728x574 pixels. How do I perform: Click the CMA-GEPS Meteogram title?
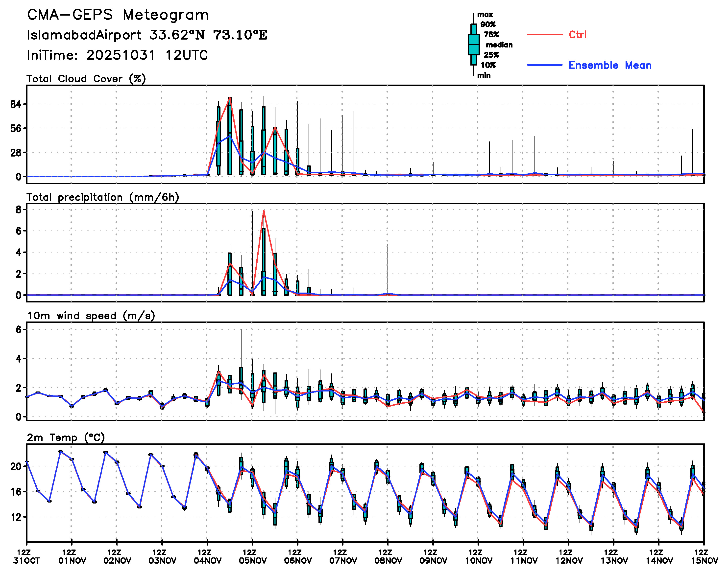coord(118,15)
